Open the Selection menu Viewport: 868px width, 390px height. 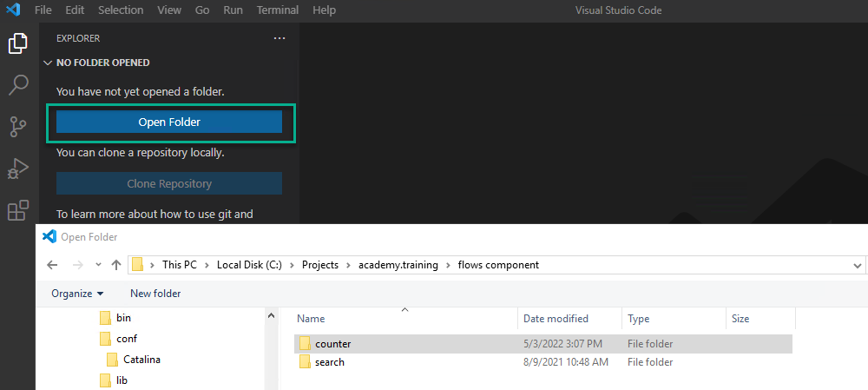click(x=121, y=10)
